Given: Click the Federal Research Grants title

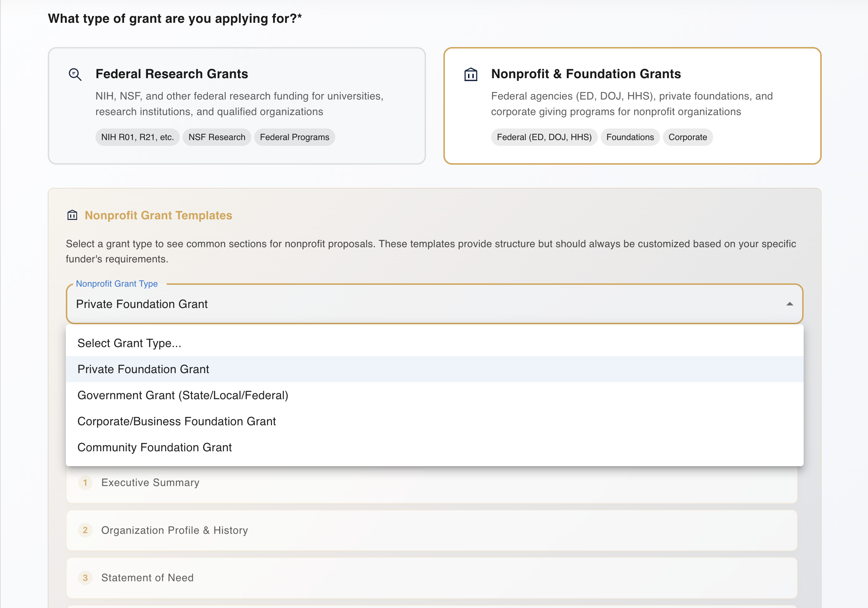Looking at the screenshot, I should pos(172,74).
